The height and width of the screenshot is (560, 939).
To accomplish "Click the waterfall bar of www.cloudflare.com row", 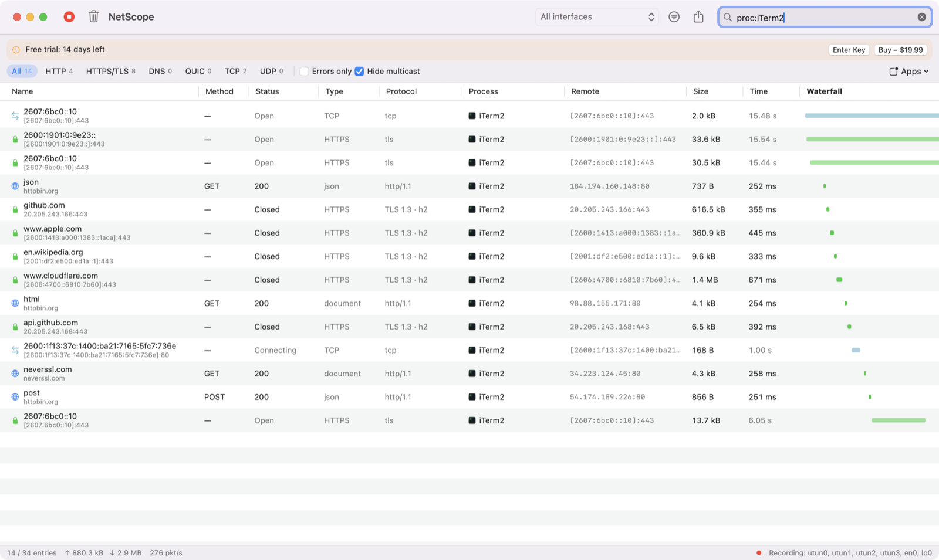I will [839, 280].
